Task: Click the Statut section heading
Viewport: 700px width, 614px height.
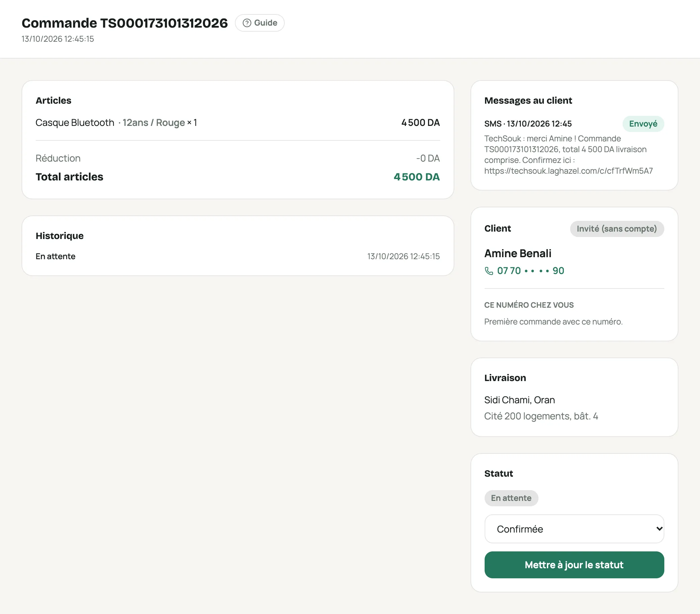Action: coord(498,474)
